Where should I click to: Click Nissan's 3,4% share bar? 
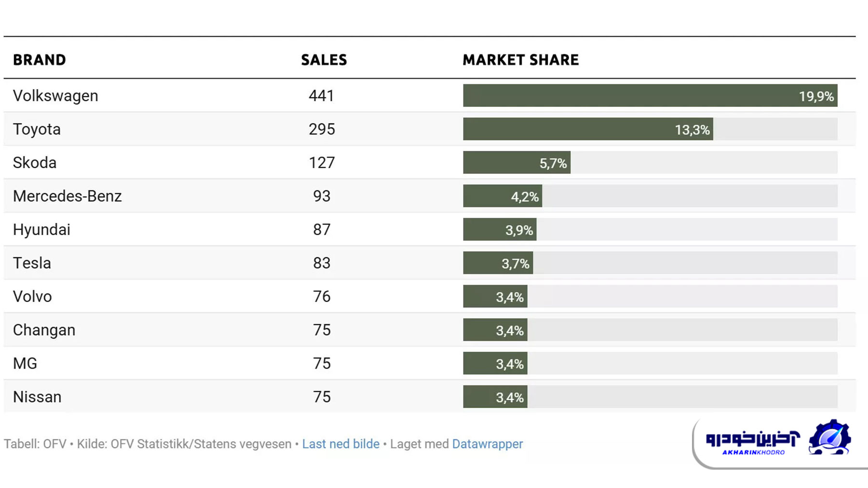pyautogui.click(x=495, y=397)
